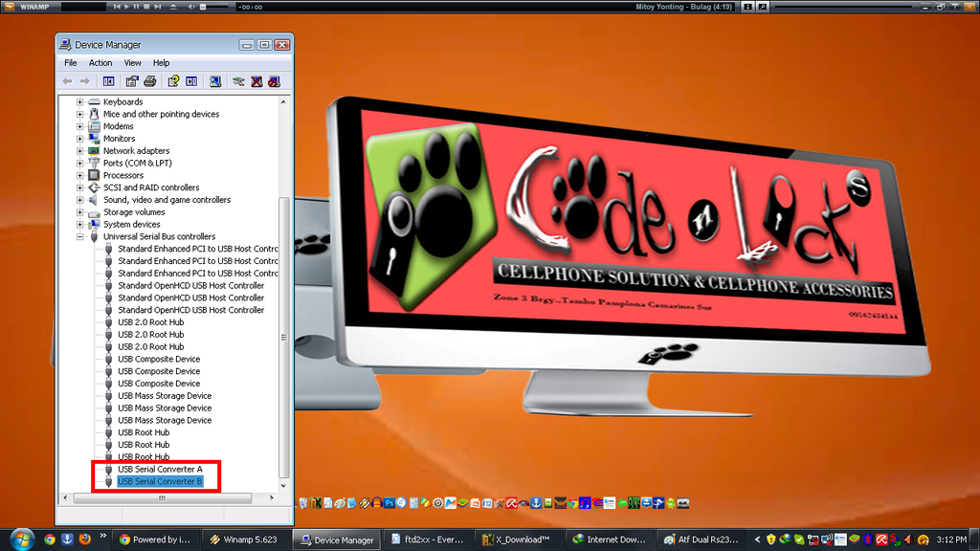The image size is (980, 551).
Task: Switch to the Powered by Chrome taskbar button
Action: 156,540
